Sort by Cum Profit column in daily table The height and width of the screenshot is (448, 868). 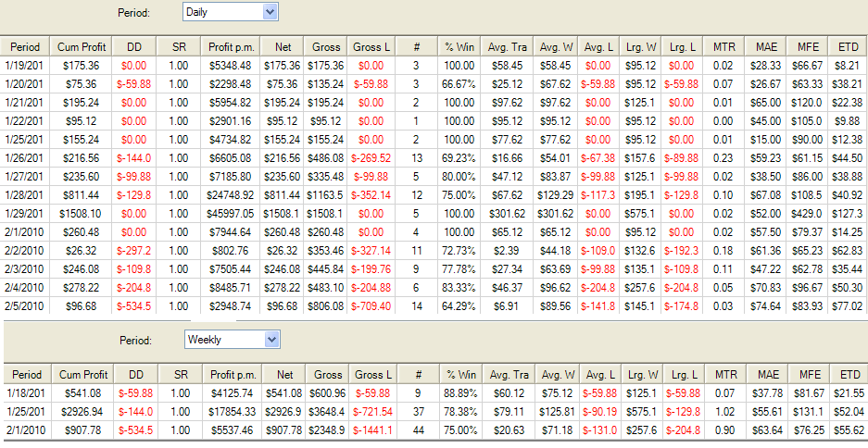pyautogui.click(x=82, y=47)
